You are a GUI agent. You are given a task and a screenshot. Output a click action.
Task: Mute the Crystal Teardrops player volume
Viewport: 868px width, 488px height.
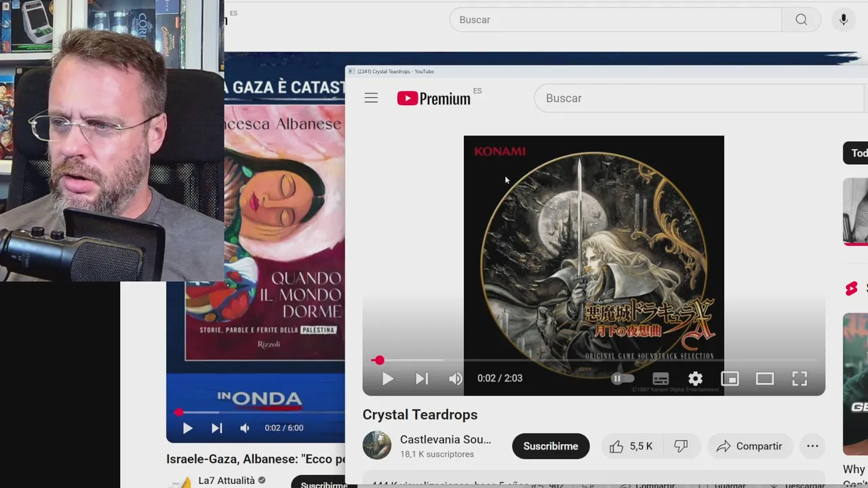point(456,379)
